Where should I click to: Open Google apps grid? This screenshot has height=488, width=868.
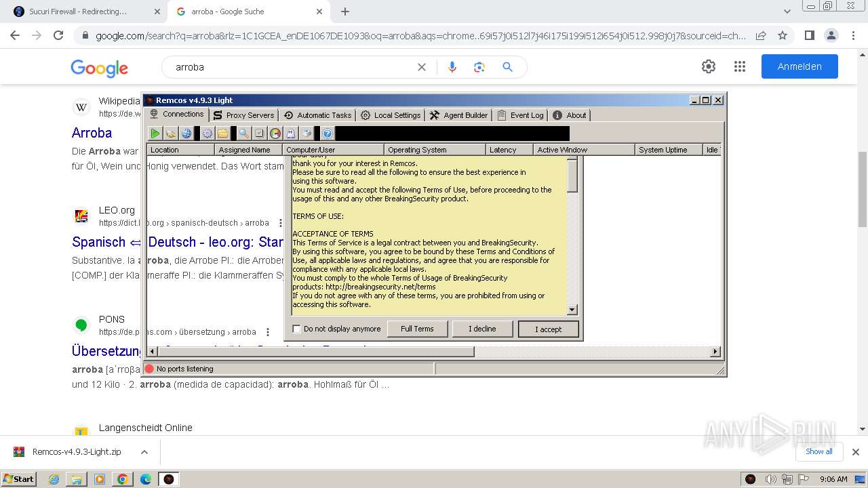pyautogui.click(x=740, y=66)
